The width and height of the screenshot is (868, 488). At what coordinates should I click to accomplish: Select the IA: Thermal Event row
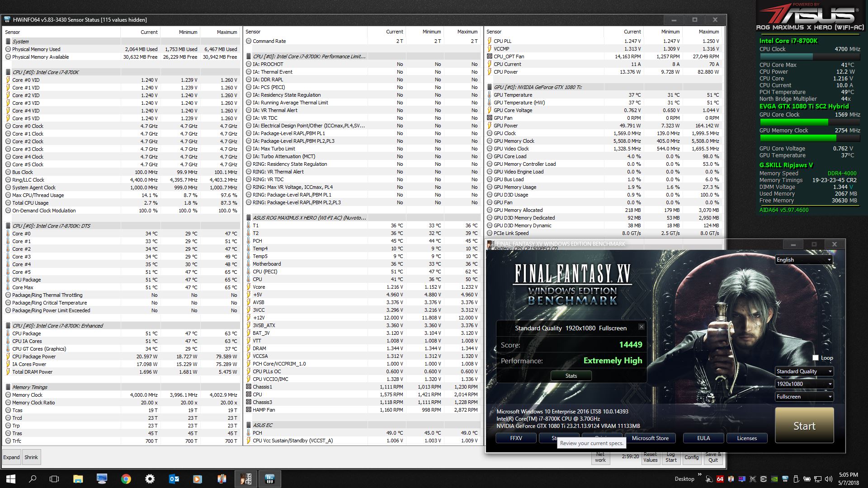coord(362,72)
